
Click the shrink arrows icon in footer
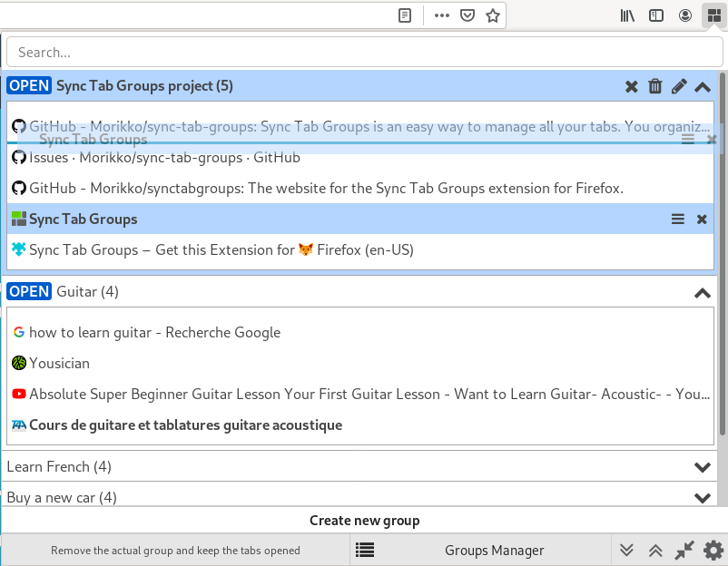click(x=684, y=551)
